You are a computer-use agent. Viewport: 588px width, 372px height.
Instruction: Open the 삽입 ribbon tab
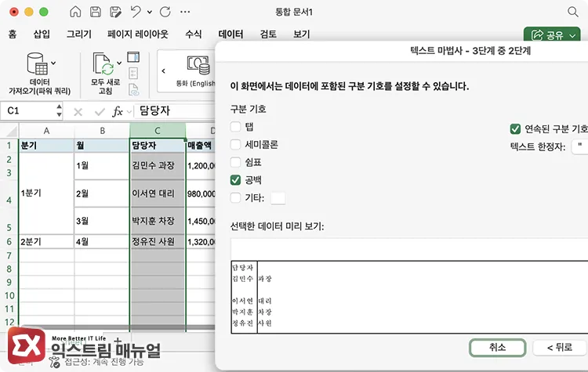42,34
